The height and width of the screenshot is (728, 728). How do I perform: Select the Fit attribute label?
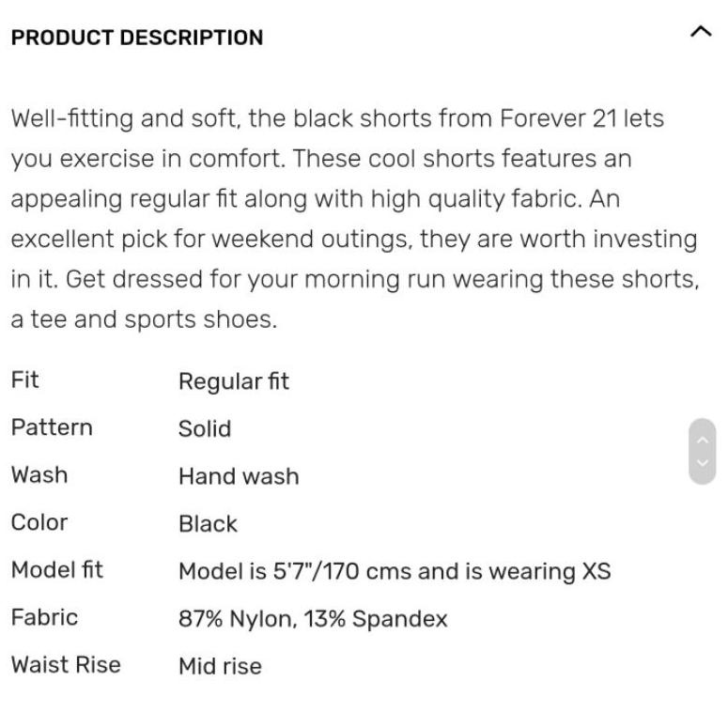click(x=25, y=380)
